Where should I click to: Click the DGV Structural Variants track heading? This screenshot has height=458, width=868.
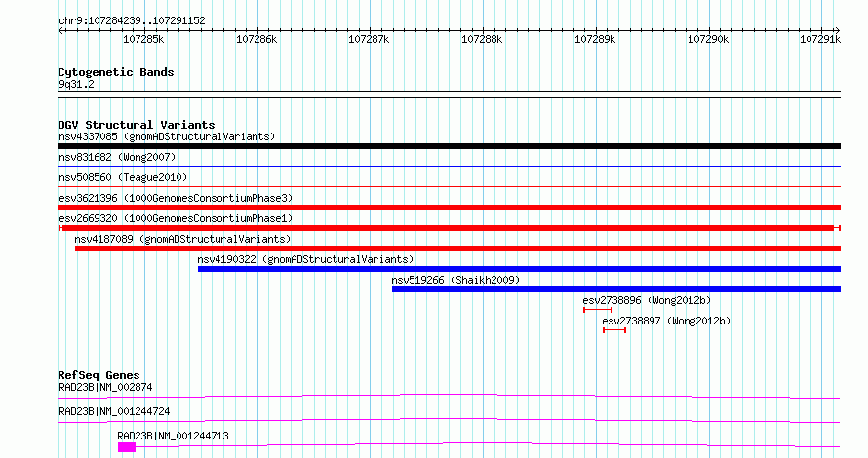tap(137, 125)
